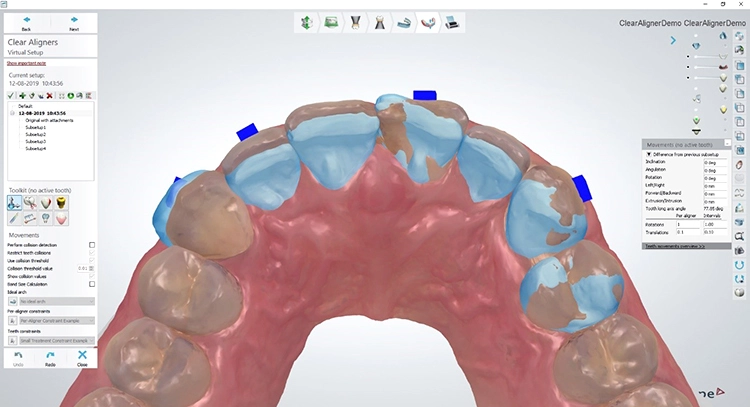
Task: Click the sphere shading icon at toolbar bottom
Action: 739,293
